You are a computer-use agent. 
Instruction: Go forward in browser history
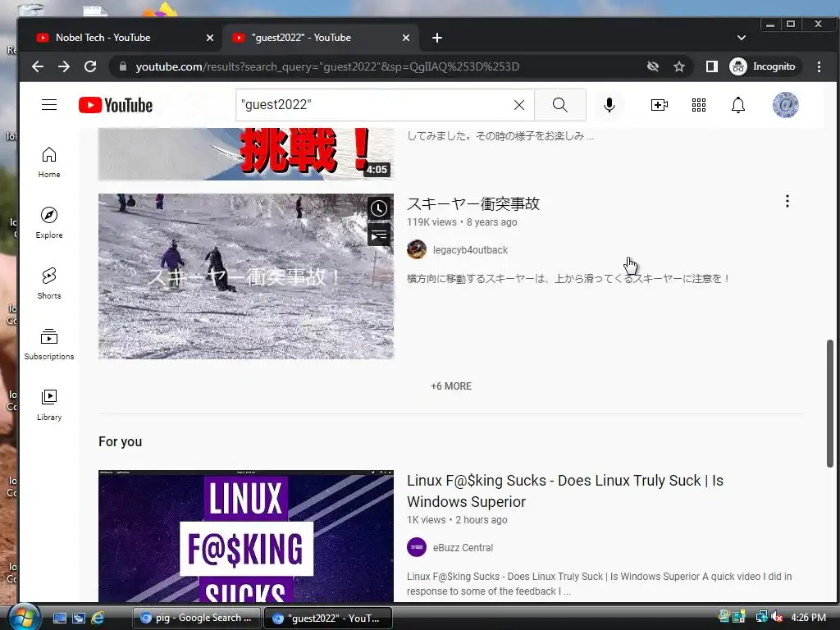64,66
